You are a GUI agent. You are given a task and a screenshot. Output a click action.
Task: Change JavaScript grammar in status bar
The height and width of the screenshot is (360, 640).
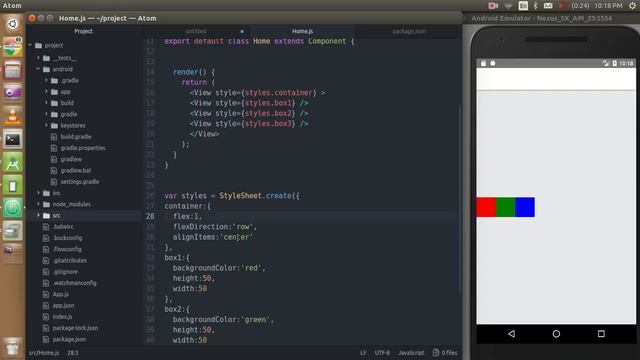point(411,353)
